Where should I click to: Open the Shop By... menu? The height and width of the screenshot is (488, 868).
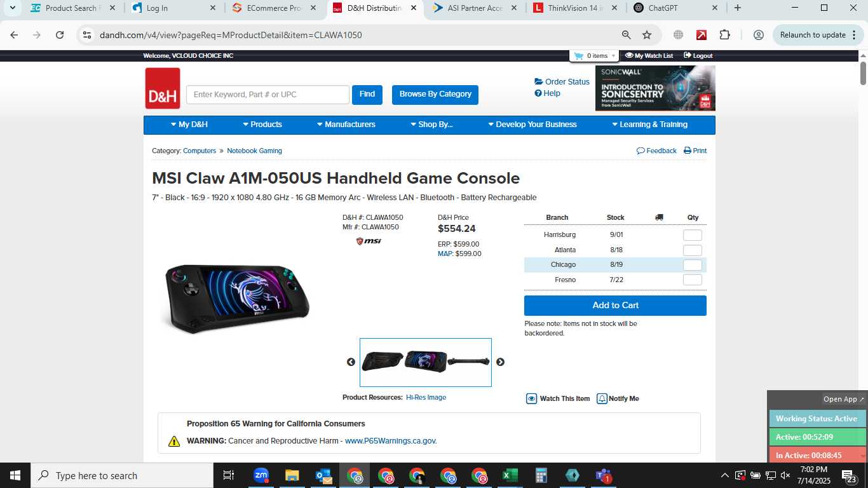tap(431, 125)
